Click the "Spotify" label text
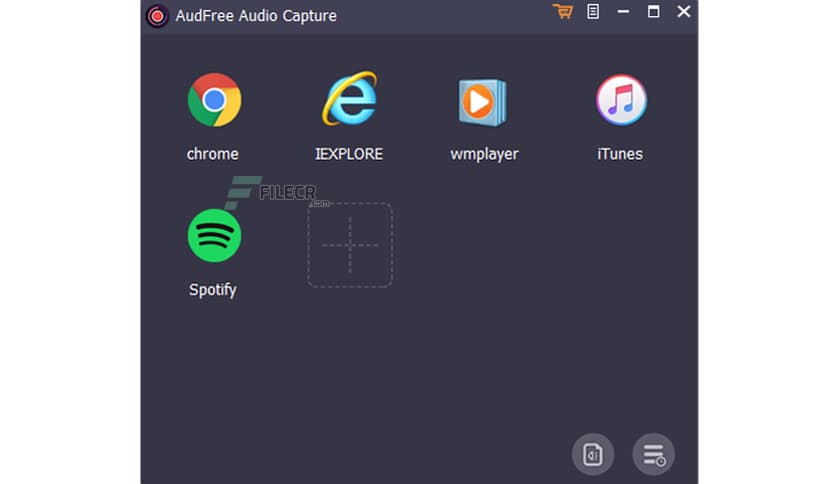The height and width of the screenshot is (484, 836). (x=213, y=290)
